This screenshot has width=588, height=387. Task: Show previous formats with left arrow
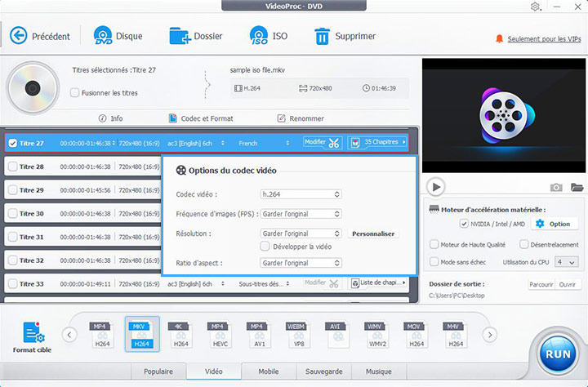point(69,335)
